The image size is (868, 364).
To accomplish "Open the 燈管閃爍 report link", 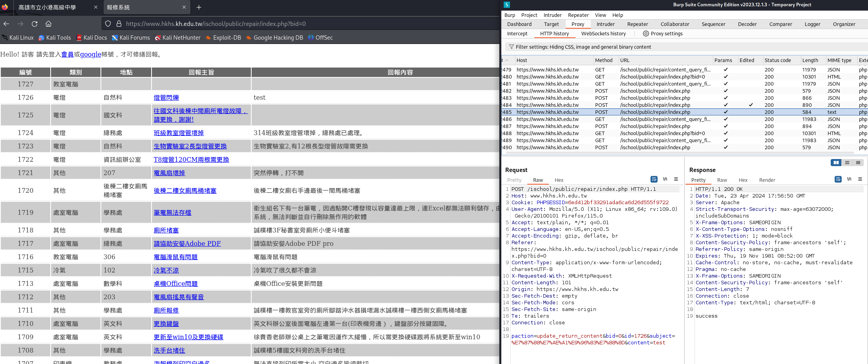I will [x=166, y=97].
